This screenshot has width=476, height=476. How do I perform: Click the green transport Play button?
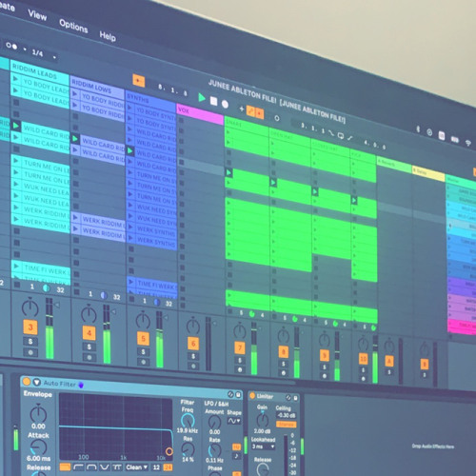tap(202, 98)
